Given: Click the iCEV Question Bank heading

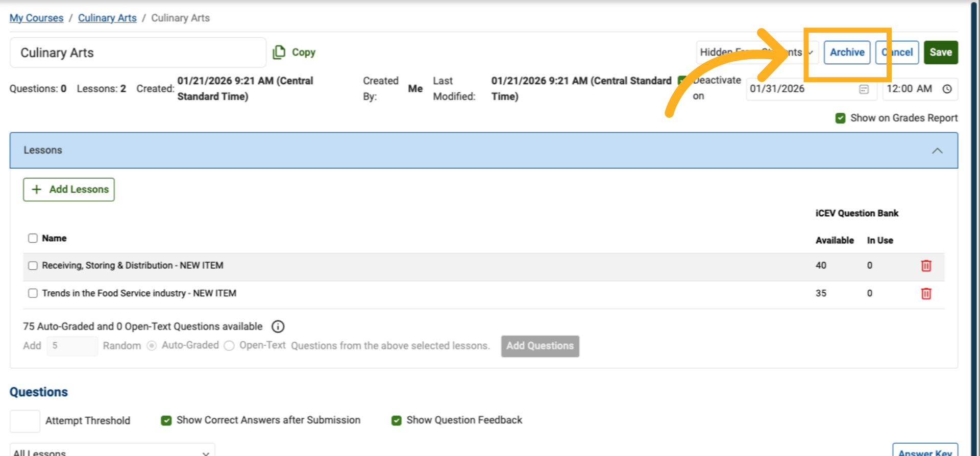Looking at the screenshot, I should [856, 213].
